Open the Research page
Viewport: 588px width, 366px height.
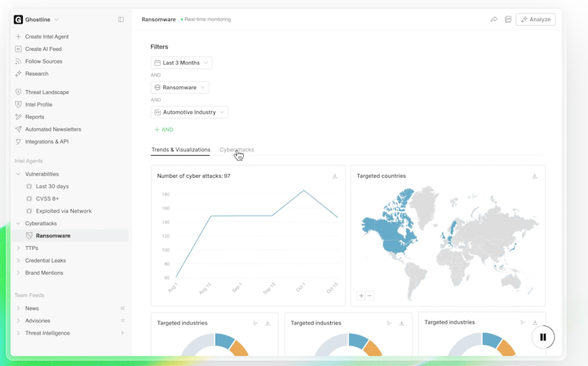click(x=37, y=74)
